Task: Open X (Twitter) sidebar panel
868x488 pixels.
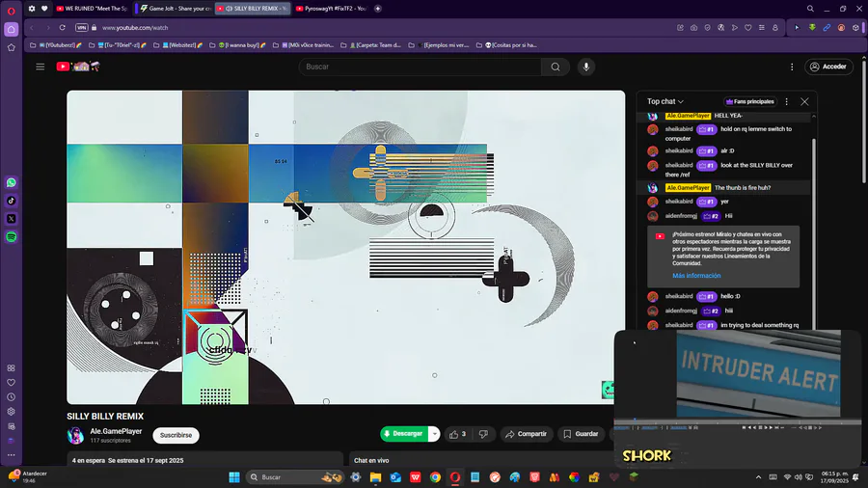Action: tap(11, 219)
